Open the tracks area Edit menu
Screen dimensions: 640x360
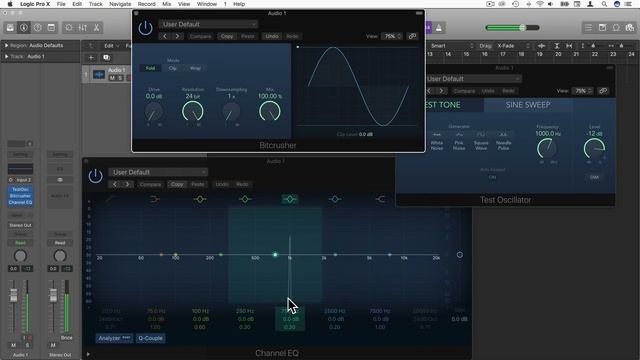tap(111, 46)
